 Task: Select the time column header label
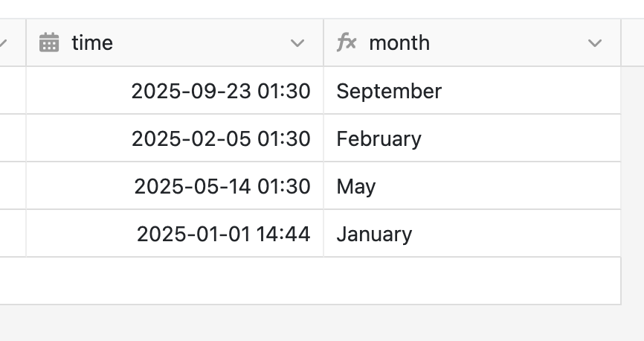click(92, 43)
